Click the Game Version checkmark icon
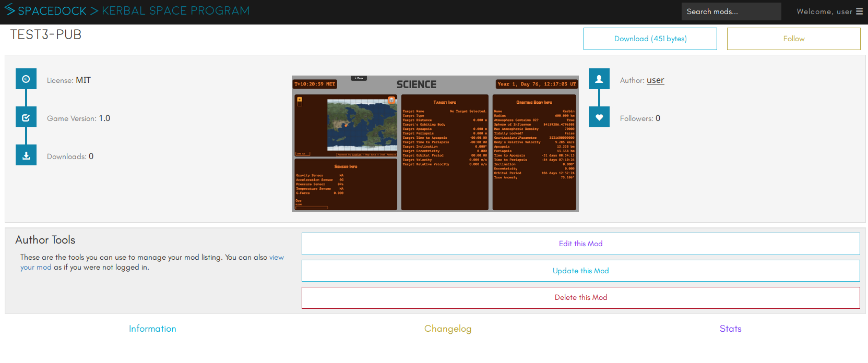Screen dimensions: 868x363 click(x=26, y=117)
